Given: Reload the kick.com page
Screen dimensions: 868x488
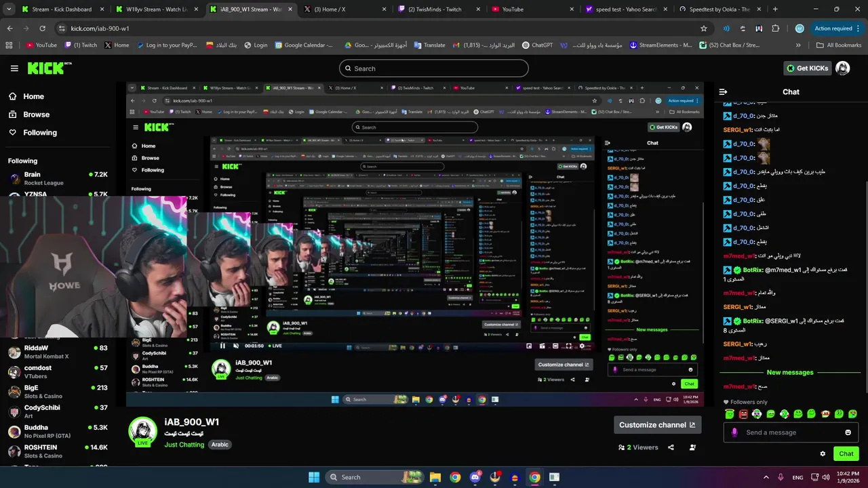Looking at the screenshot, I should point(42,28).
